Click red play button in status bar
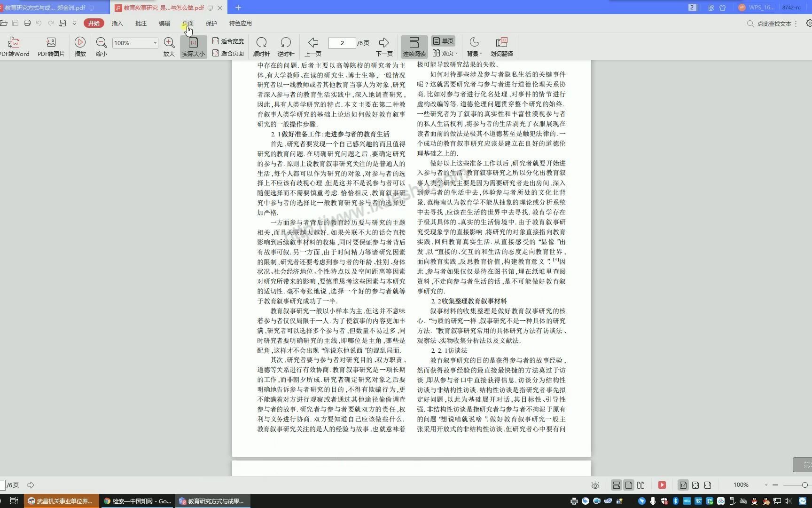 click(x=662, y=485)
